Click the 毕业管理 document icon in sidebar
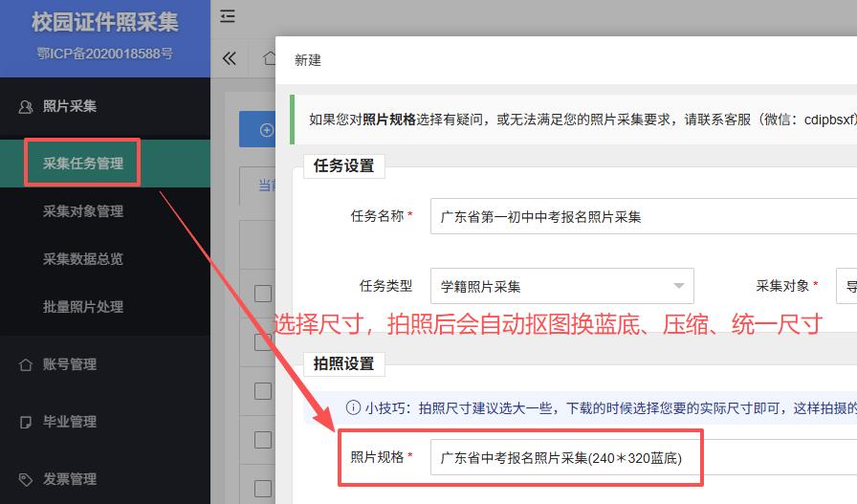 coord(26,422)
